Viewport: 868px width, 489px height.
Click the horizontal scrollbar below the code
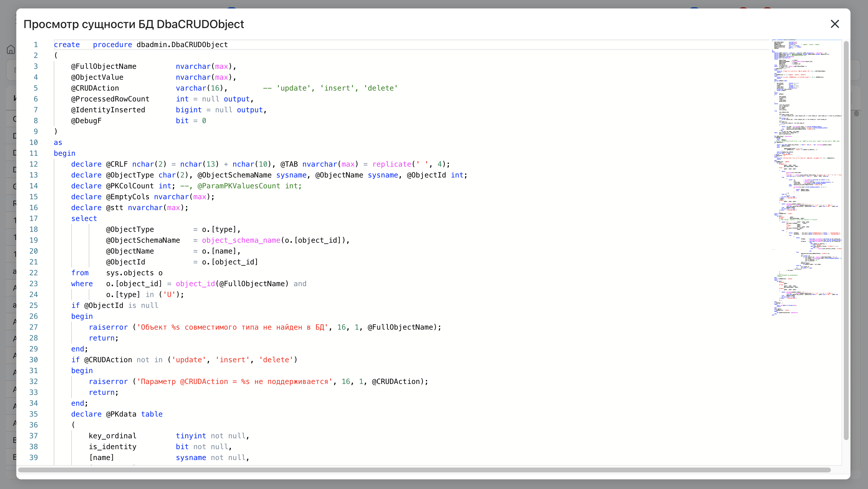point(424,470)
